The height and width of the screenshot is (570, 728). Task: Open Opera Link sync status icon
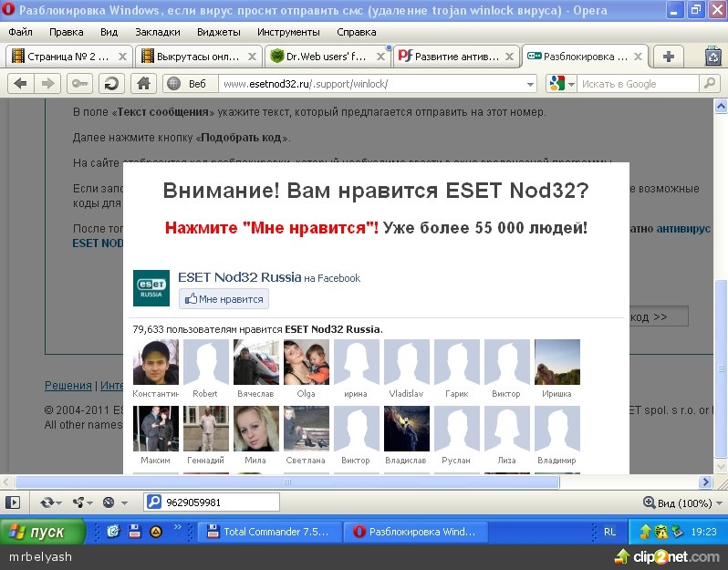47,503
